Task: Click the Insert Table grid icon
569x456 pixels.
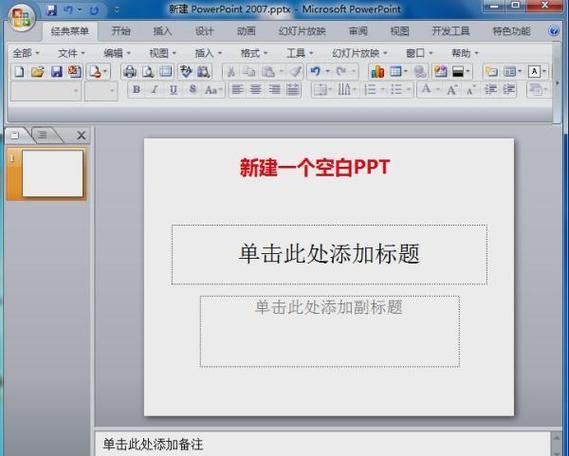Action: tap(396, 71)
